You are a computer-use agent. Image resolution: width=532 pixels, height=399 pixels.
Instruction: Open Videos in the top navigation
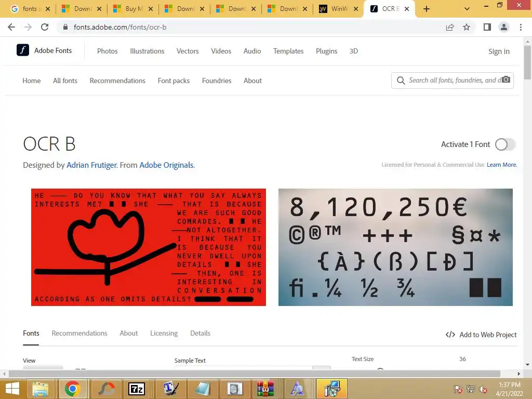(x=221, y=51)
